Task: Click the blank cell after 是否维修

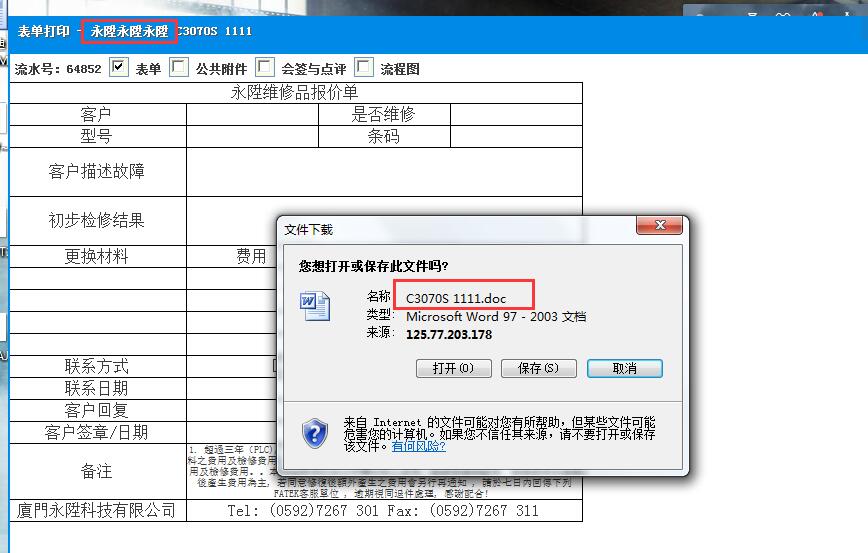Action: click(516, 114)
